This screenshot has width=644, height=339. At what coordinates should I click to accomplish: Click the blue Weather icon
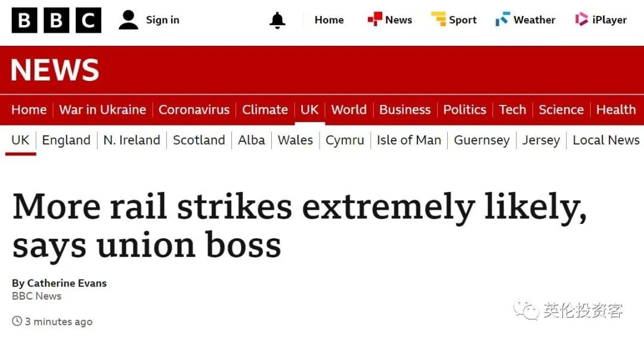pos(503,19)
